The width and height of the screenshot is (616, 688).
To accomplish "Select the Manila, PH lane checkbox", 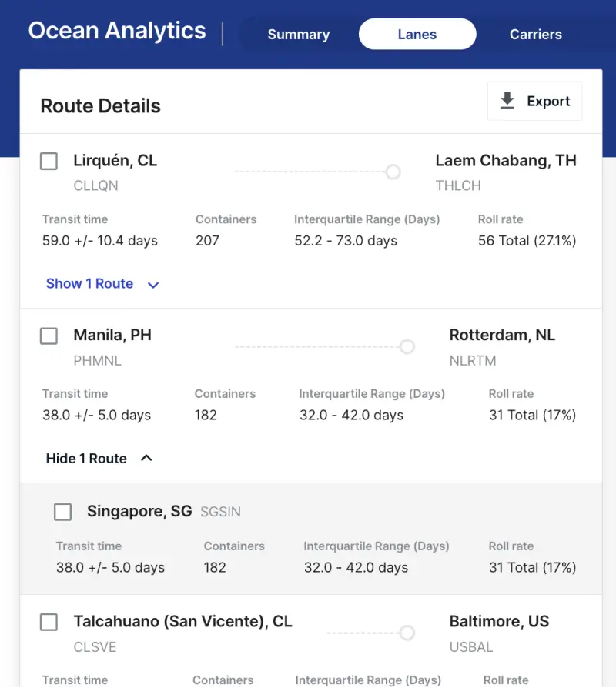I will pos(49,336).
